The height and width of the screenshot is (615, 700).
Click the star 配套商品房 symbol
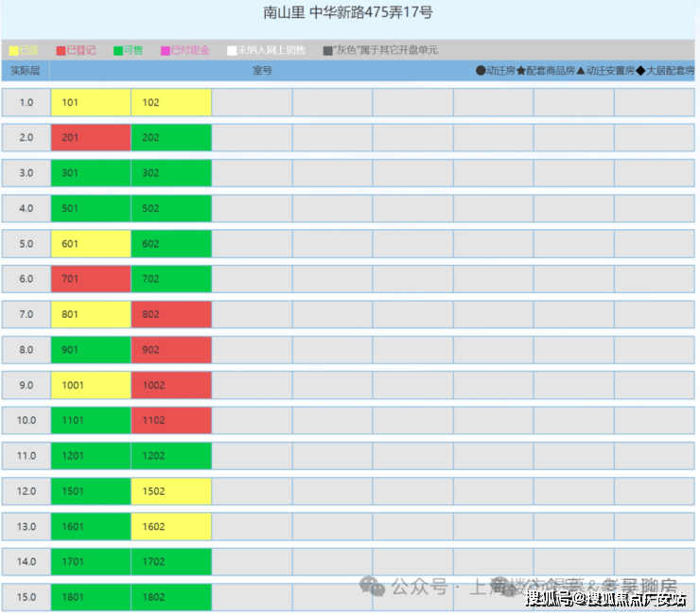coord(521,71)
